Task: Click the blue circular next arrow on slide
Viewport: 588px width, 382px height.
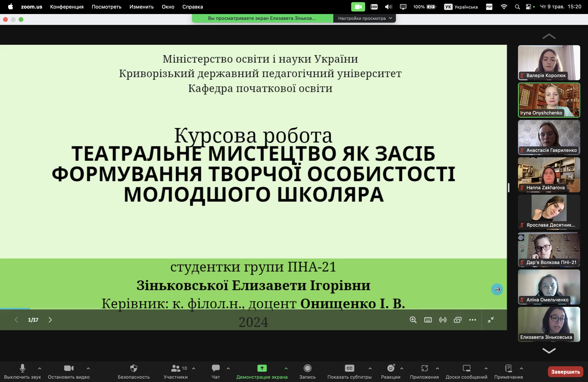Action: [x=497, y=289]
